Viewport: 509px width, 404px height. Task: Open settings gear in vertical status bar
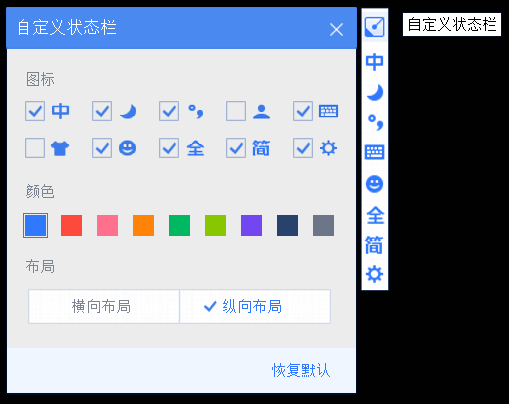pyautogui.click(x=374, y=274)
